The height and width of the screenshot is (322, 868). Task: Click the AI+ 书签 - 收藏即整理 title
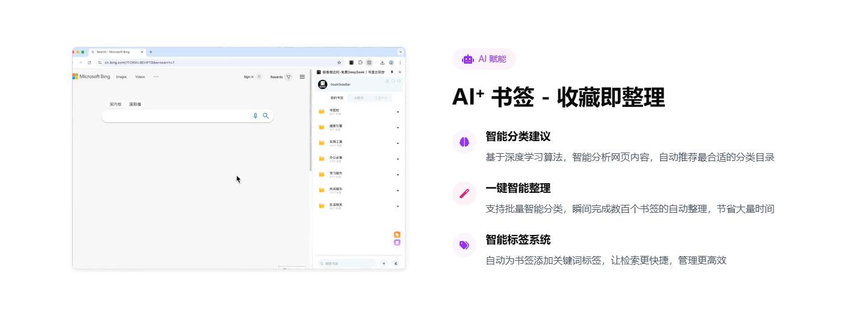tap(558, 97)
